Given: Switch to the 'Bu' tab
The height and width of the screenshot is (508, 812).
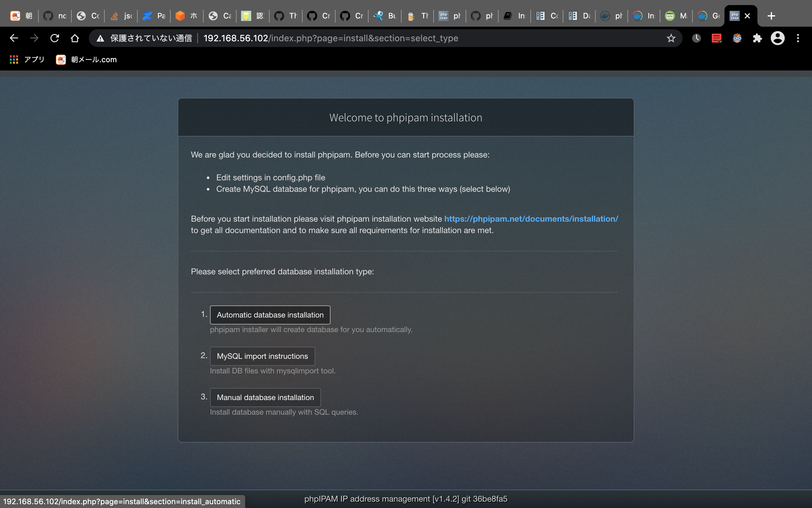Looking at the screenshot, I should click(384, 16).
